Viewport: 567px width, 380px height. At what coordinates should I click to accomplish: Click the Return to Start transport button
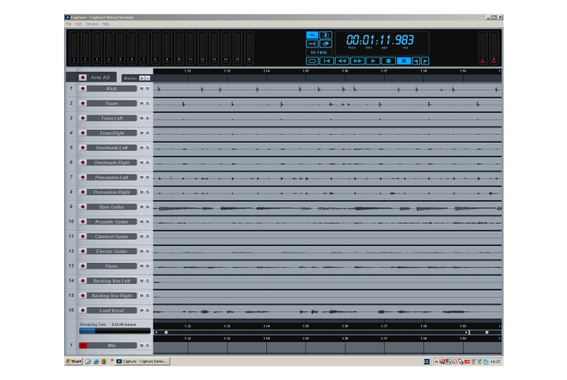point(327,61)
